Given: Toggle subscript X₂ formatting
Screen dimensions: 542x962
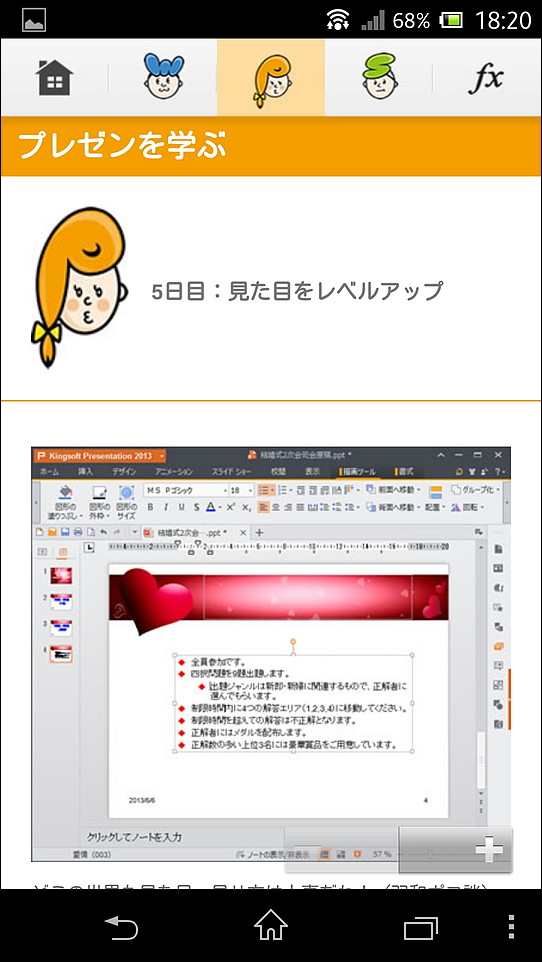Looking at the screenshot, I should 246,507.
